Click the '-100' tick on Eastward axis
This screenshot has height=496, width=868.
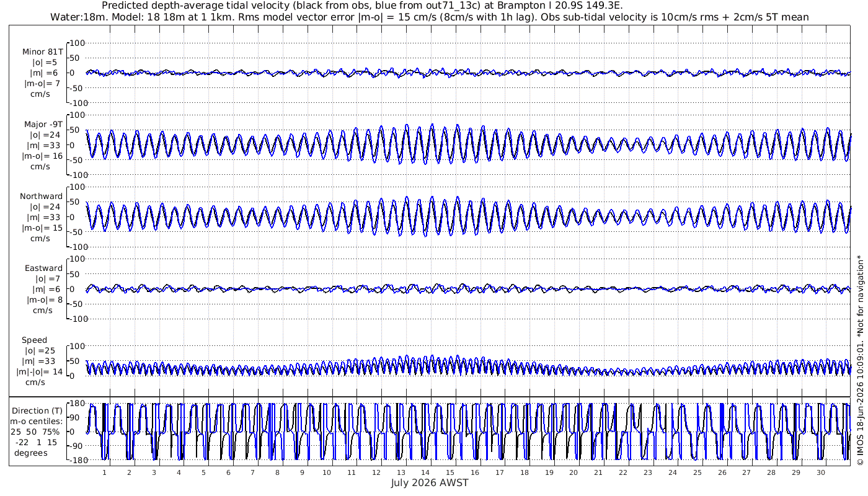(76, 319)
